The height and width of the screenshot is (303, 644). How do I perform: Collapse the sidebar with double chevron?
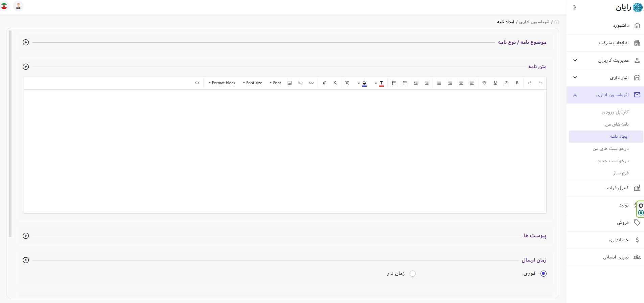pos(575,7)
